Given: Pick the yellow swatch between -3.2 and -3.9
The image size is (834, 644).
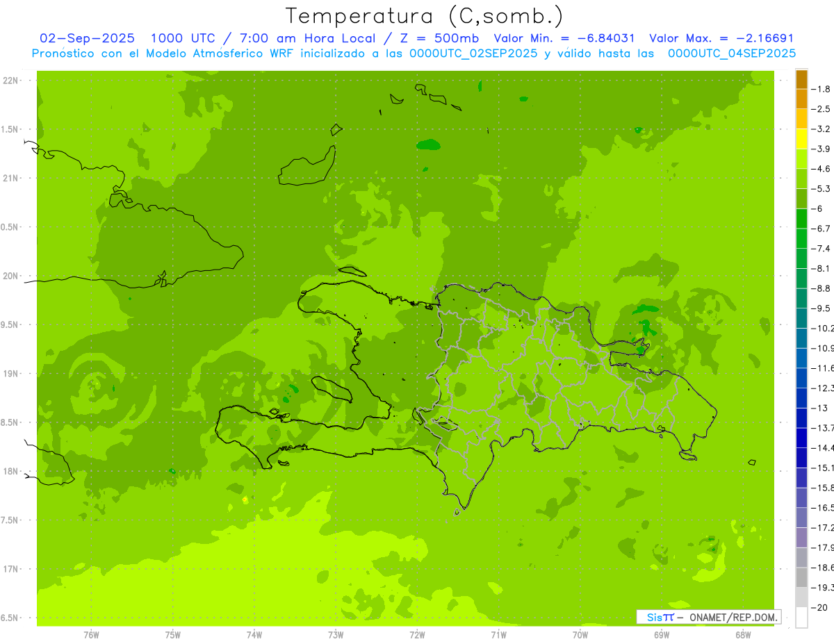Looking at the screenshot, I should [801, 139].
